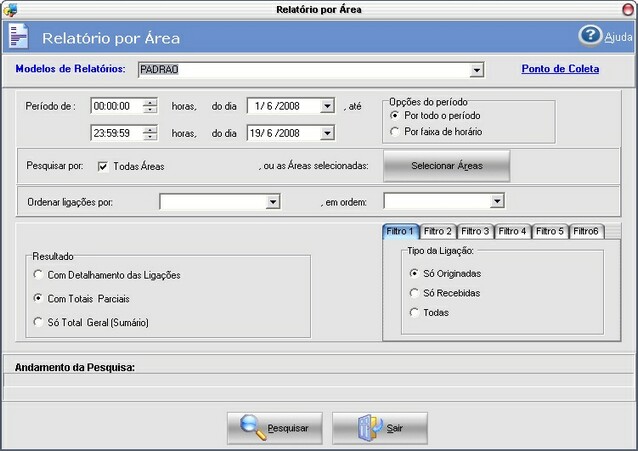This screenshot has width=638, height=451.
Task: Open the end date 19/6/2008 dropdown
Action: point(327,133)
